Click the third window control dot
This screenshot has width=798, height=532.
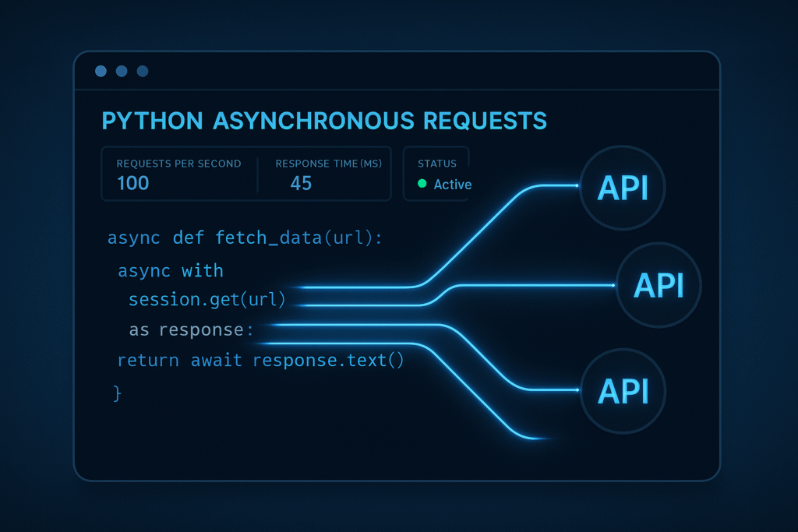tap(143, 71)
